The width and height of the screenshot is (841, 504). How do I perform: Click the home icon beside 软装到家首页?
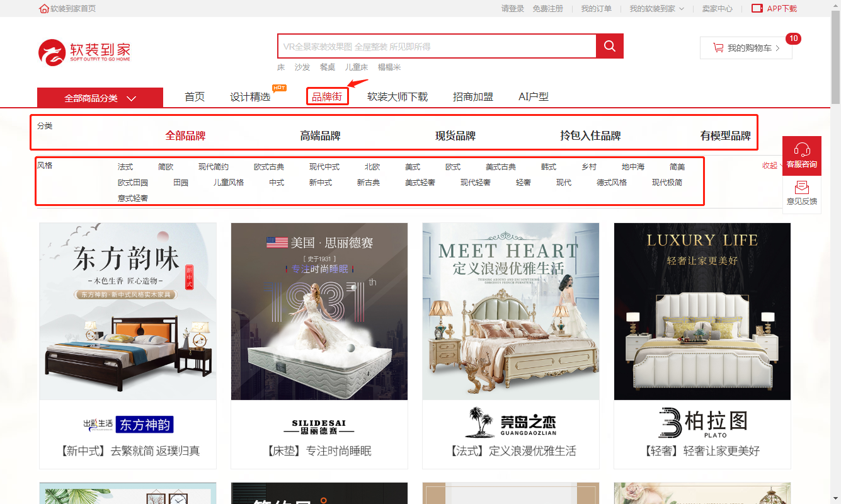pos(44,9)
